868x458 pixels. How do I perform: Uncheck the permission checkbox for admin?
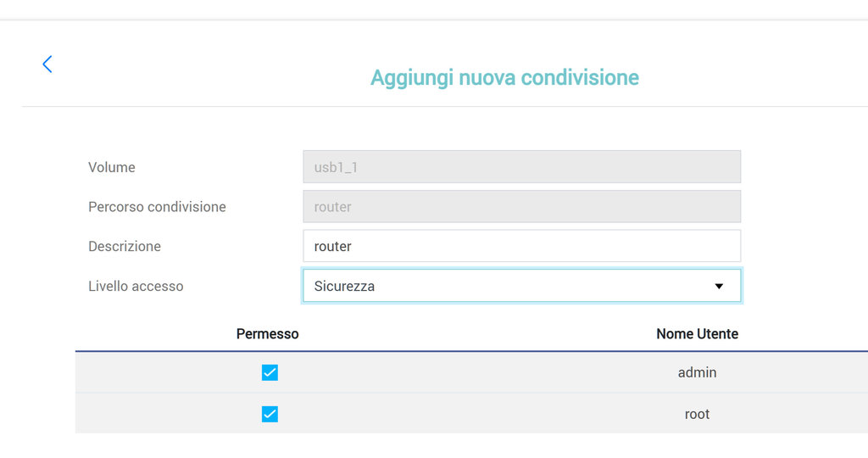tap(270, 372)
